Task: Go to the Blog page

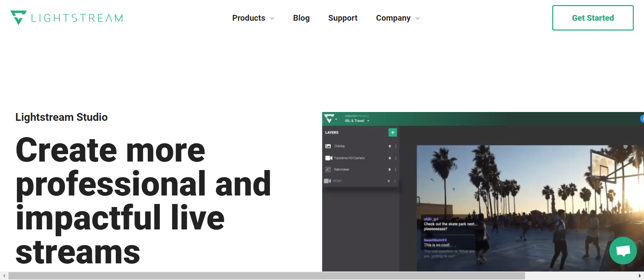Action: tap(301, 18)
